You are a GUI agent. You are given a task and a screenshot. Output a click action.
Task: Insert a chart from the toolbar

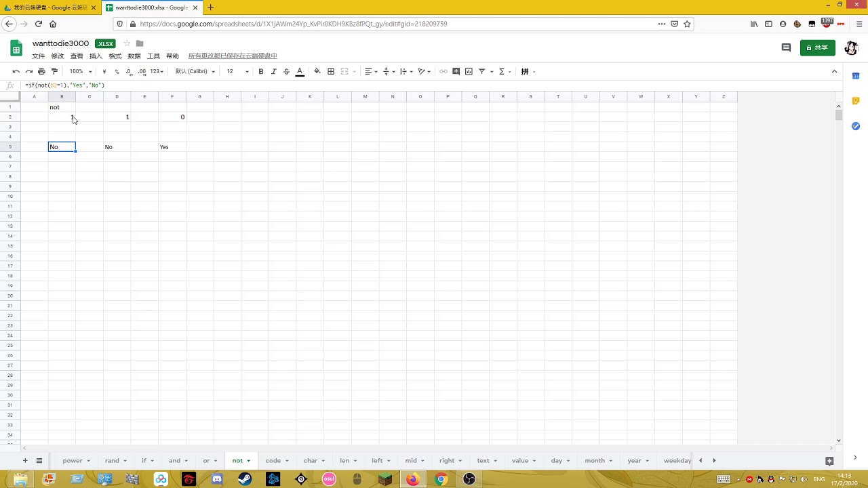pos(469,71)
